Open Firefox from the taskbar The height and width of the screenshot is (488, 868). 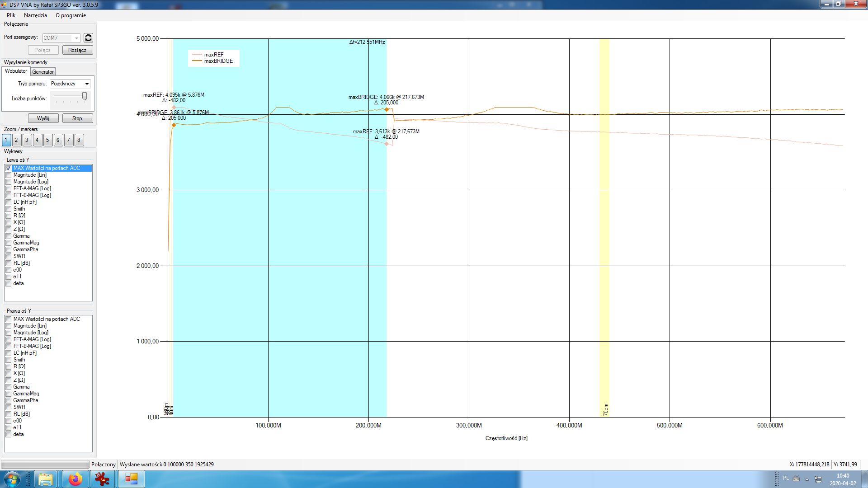[75, 479]
